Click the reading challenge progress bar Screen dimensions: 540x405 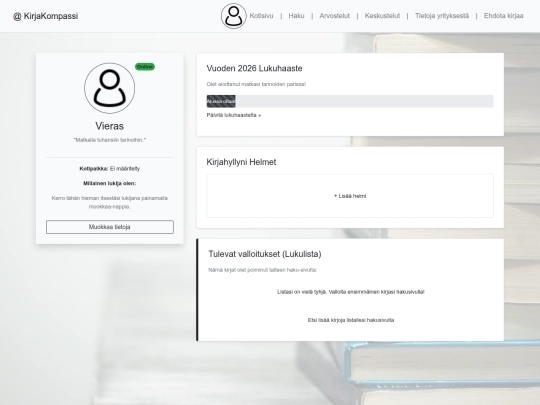coord(350,101)
